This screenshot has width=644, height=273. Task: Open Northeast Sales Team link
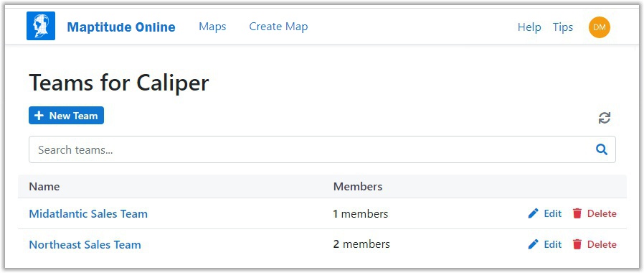click(85, 245)
